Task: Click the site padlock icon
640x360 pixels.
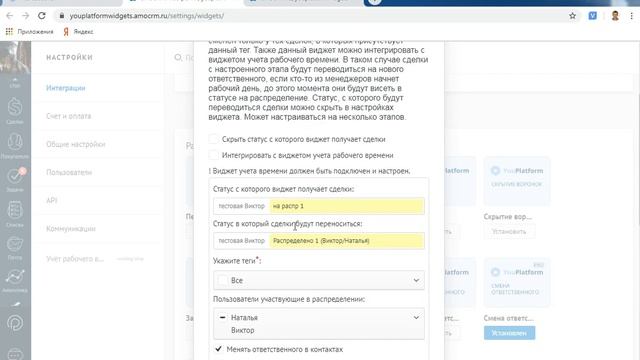Action: 62,16
